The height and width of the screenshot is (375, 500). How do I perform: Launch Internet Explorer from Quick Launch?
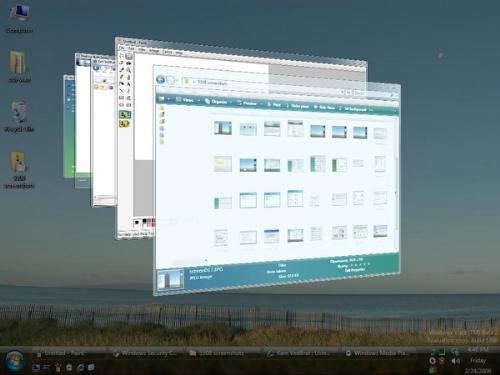80,368
